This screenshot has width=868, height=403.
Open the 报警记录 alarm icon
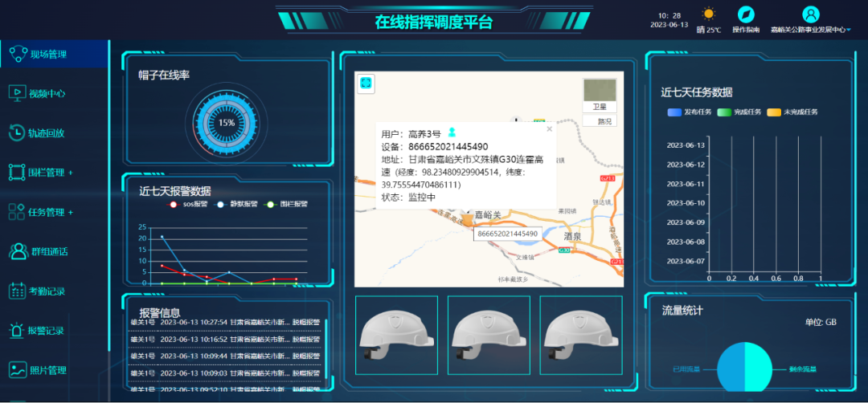point(17,330)
